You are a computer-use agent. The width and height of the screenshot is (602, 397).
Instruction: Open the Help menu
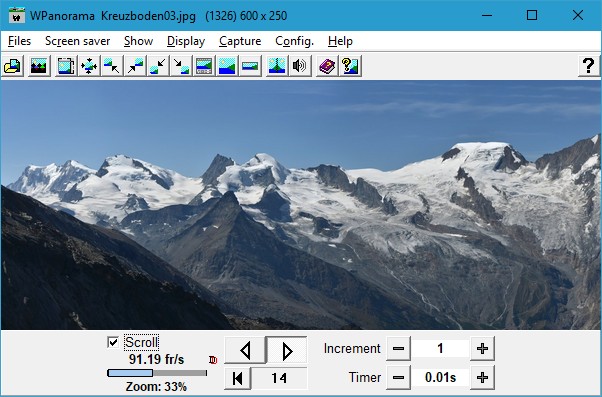(x=340, y=41)
